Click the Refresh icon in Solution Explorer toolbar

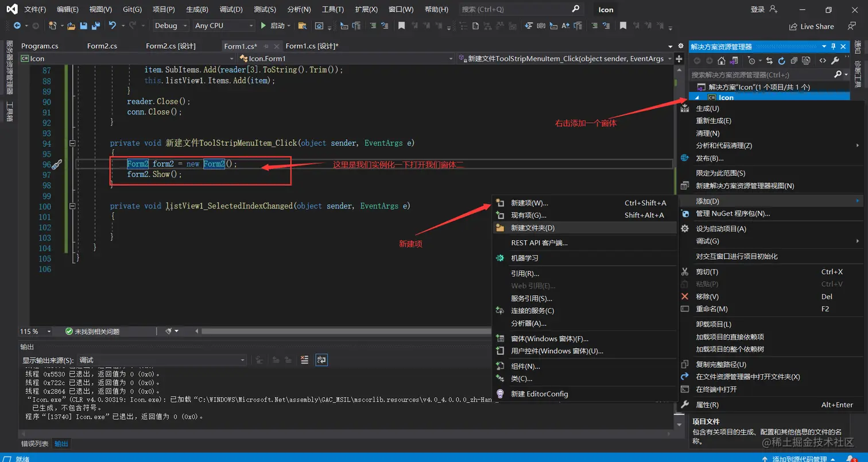pyautogui.click(x=781, y=60)
